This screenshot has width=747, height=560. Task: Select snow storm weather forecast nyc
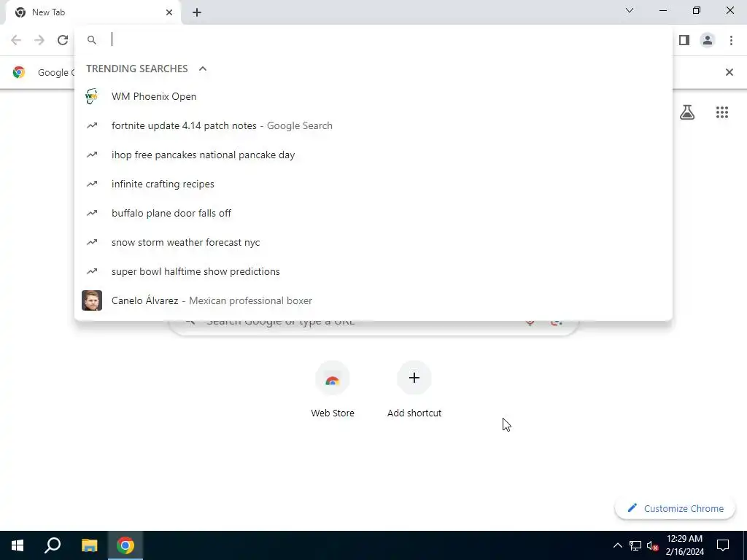click(x=373, y=242)
